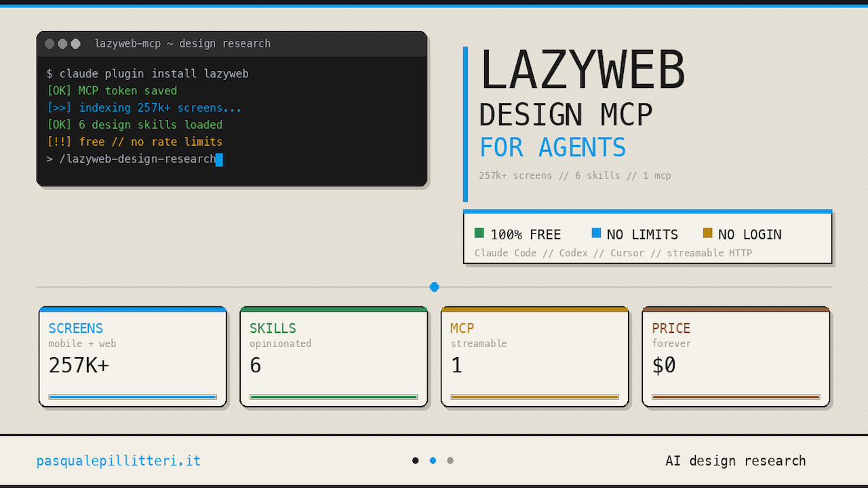Click the second terminal window traffic-light dot

coord(62,44)
